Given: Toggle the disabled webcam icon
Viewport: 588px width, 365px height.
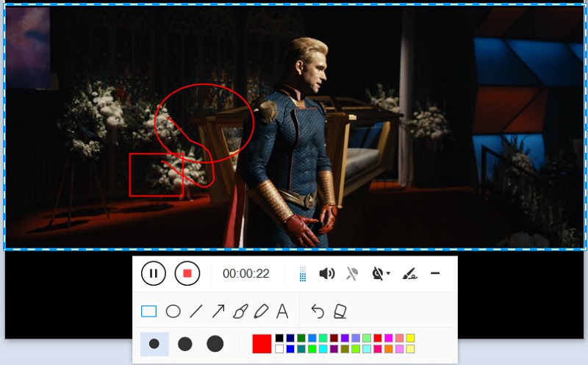Looking at the screenshot, I should point(378,273).
